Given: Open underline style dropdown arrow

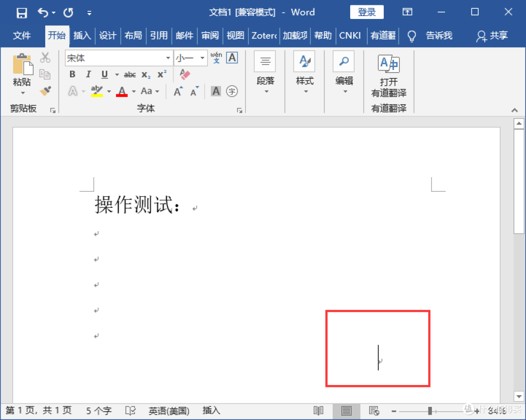Looking at the screenshot, I should (x=117, y=74).
